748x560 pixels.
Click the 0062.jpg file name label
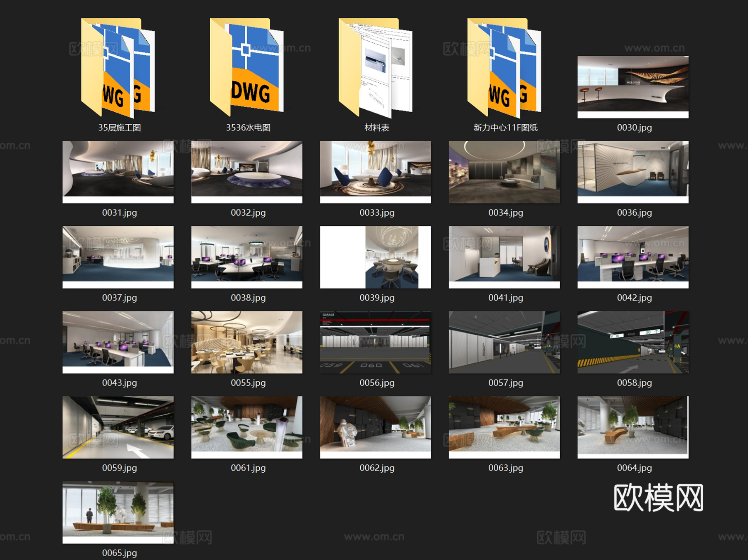pos(377,468)
